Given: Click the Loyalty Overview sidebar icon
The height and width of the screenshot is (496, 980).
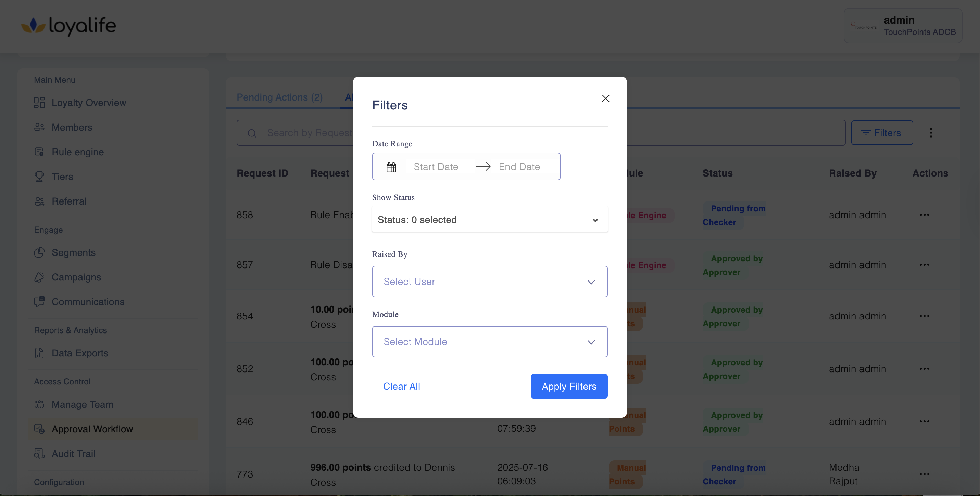Looking at the screenshot, I should 39,103.
